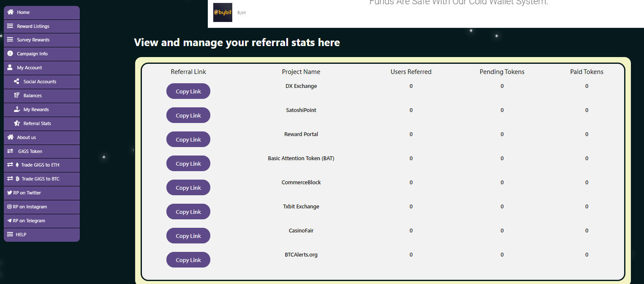644x284 pixels.
Task: Open My Account menu item
Action: (42, 68)
